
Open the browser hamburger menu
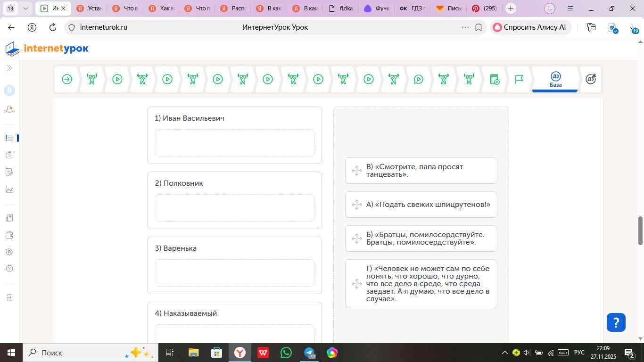click(570, 8)
